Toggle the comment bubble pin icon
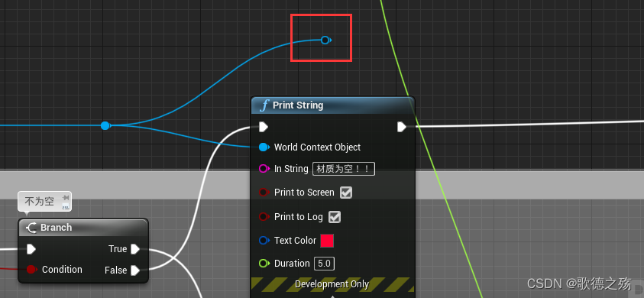644x298 pixels. point(65,198)
